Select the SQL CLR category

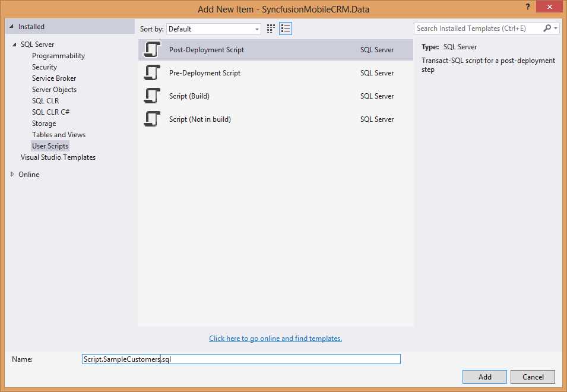[x=45, y=100]
